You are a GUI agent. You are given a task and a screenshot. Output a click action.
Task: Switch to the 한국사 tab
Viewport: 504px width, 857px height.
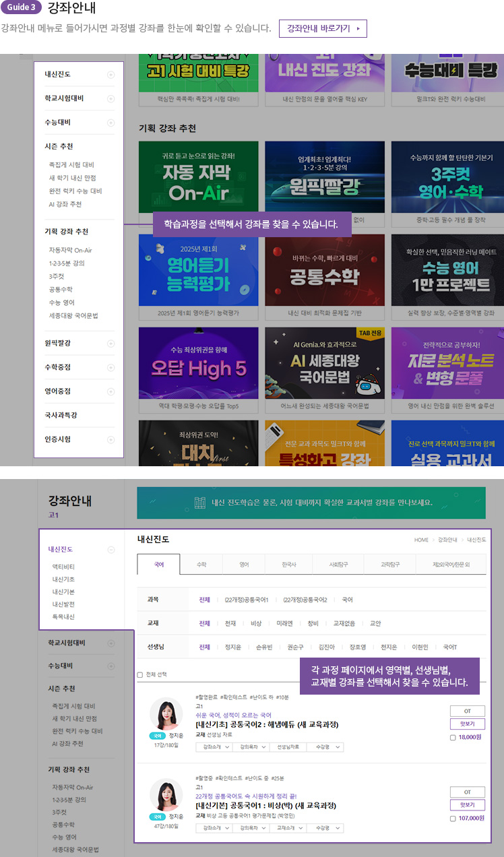288,564
